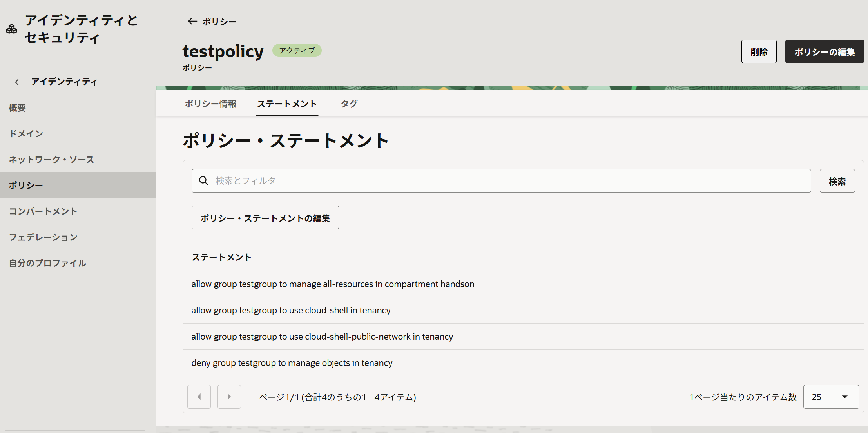The height and width of the screenshot is (433, 868).
Task: Switch to the ポリシー情報 tab
Action: (x=210, y=104)
